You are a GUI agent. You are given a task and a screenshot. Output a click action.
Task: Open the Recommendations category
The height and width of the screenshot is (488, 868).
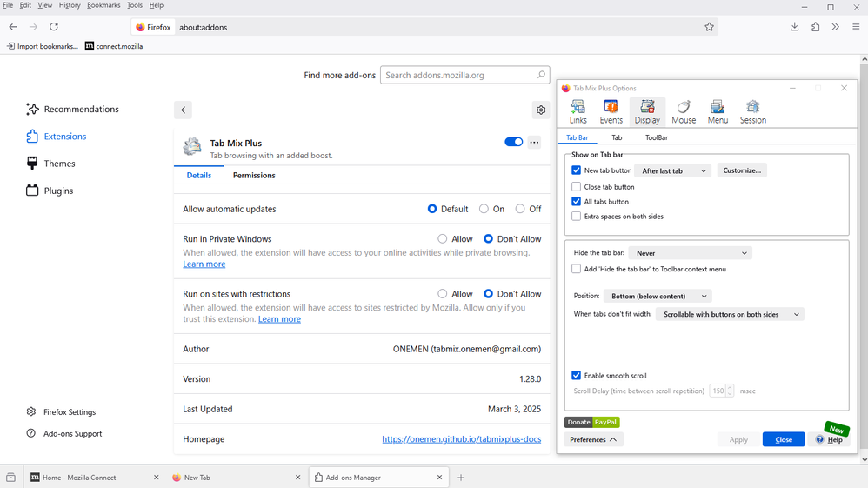click(72, 109)
